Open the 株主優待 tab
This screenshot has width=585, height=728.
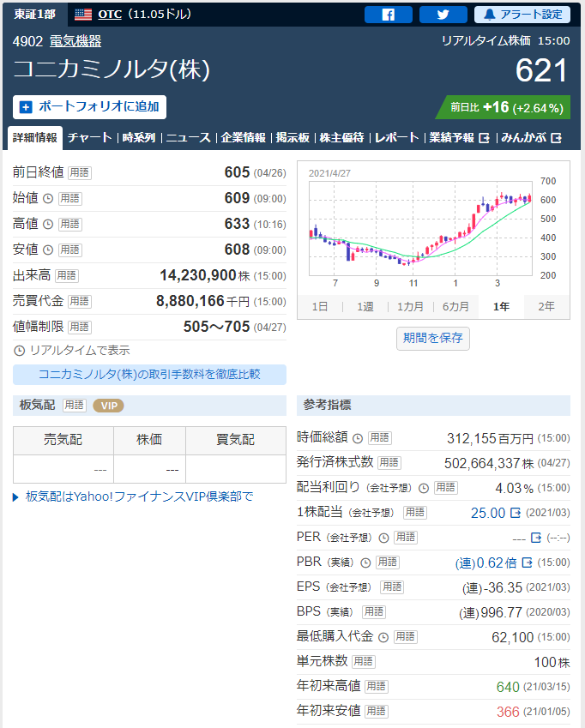point(341,138)
